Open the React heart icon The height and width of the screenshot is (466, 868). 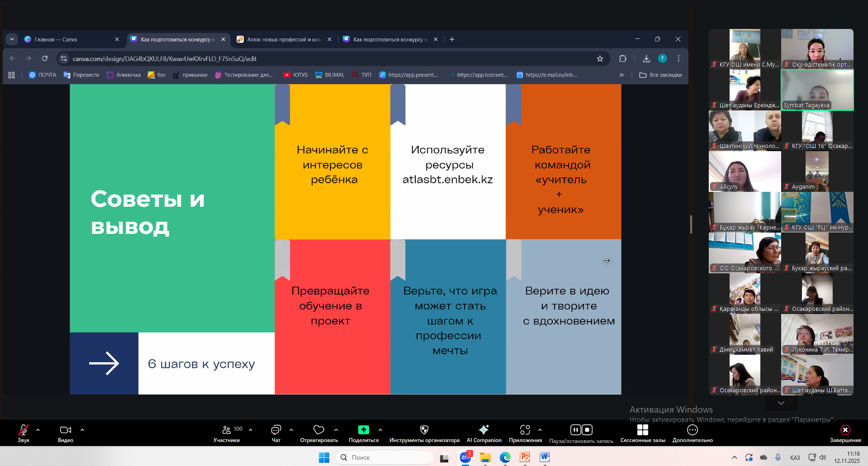click(x=319, y=430)
